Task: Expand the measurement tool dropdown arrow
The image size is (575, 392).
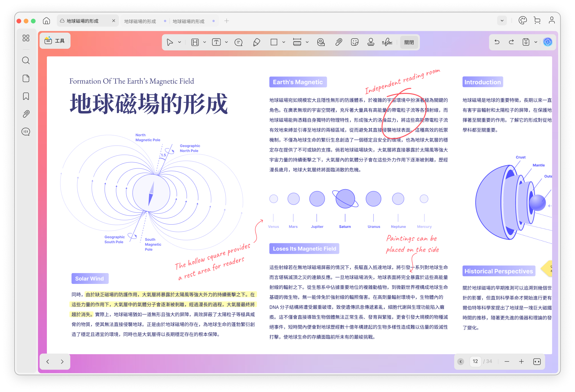Action: pos(307,42)
